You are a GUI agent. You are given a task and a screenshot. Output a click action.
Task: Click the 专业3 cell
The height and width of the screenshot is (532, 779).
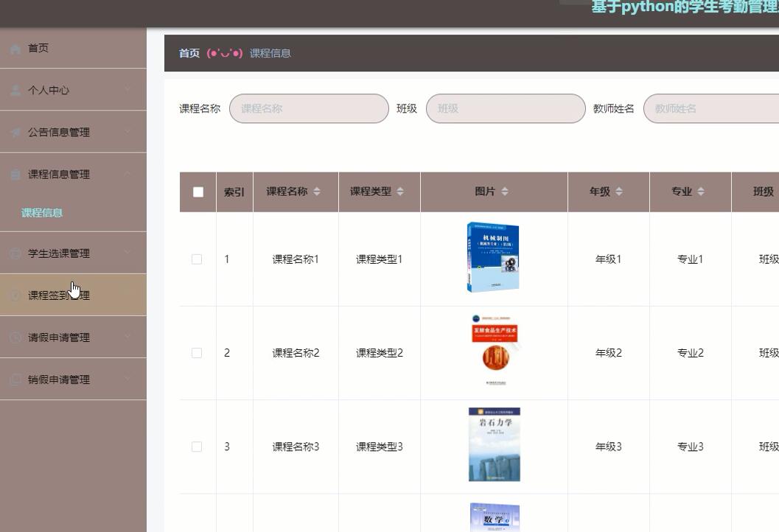tap(691, 447)
